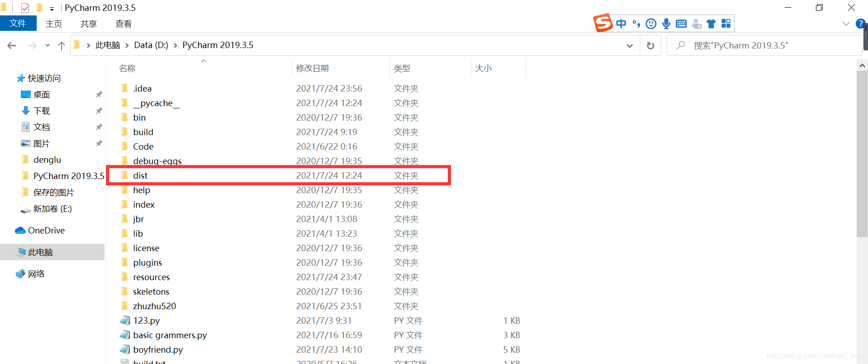The image size is (868, 364).
Task: Open Sogou soft keyboard icon
Action: 681,24
